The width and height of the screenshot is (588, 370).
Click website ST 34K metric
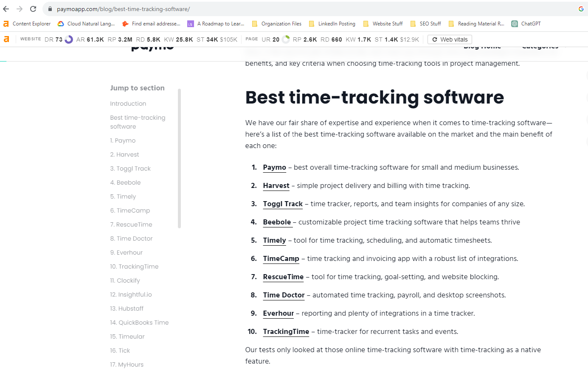pos(207,39)
